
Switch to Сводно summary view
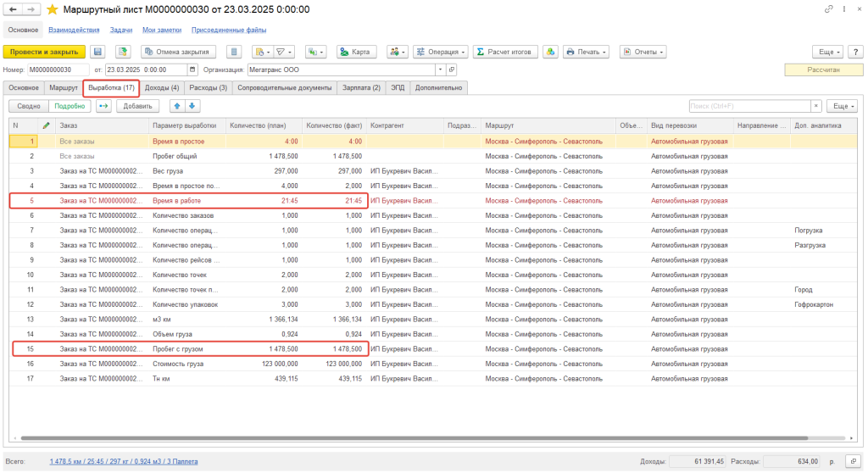[28, 106]
